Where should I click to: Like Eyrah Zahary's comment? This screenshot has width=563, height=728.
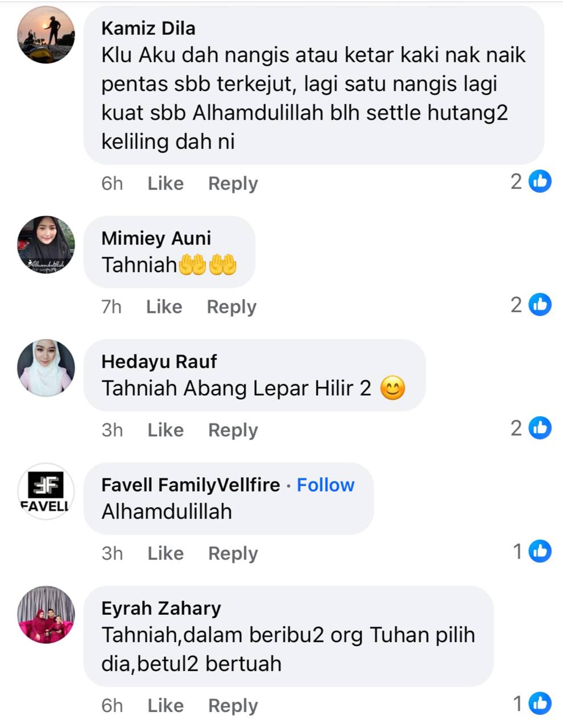click(165, 706)
